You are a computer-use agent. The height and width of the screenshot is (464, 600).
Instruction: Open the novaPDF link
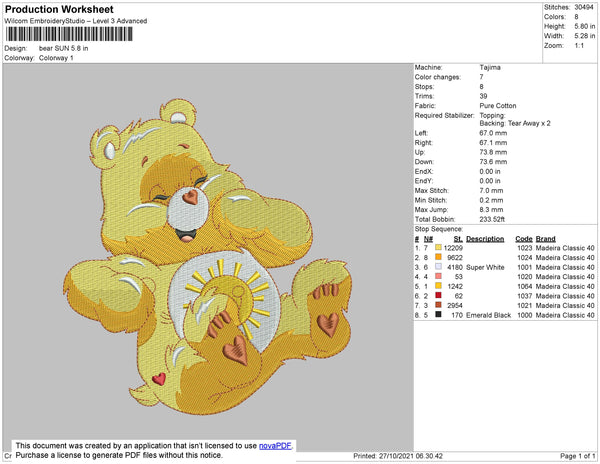[x=275, y=446]
